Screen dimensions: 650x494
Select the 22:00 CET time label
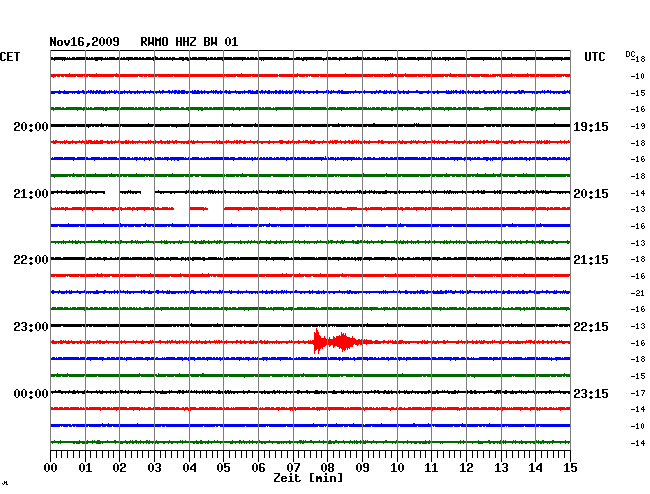(31, 260)
